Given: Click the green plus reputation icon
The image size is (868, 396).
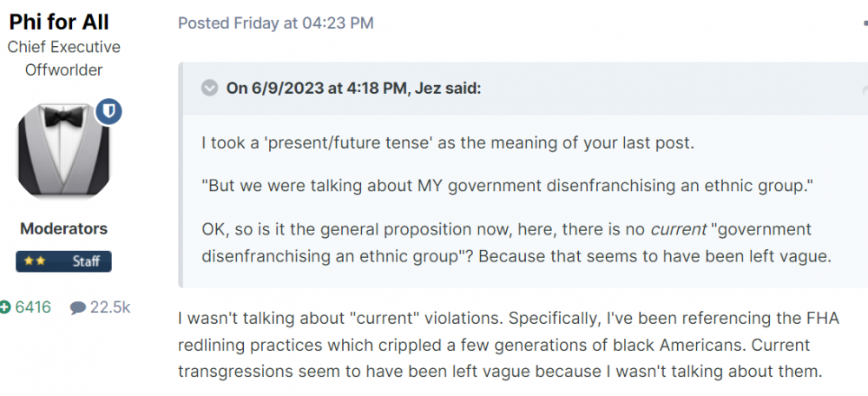Looking at the screenshot, I should coord(5,307).
